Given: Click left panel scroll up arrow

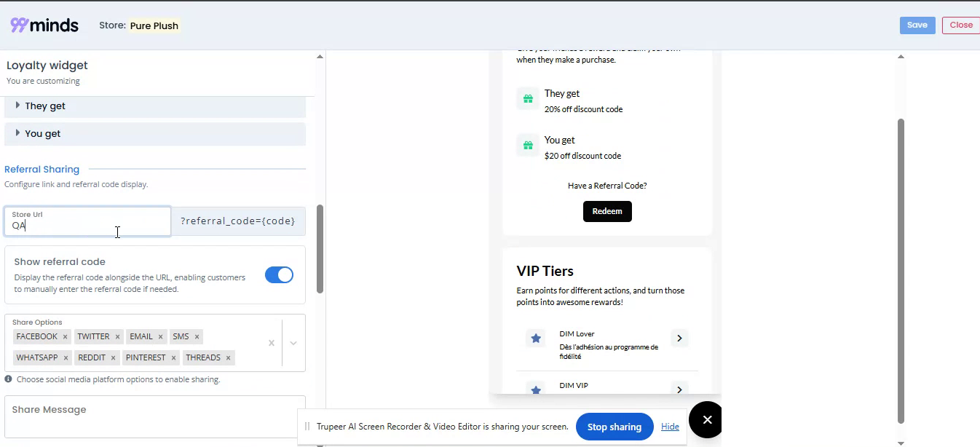Looking at the screenshot, I should tap(320, 57).
